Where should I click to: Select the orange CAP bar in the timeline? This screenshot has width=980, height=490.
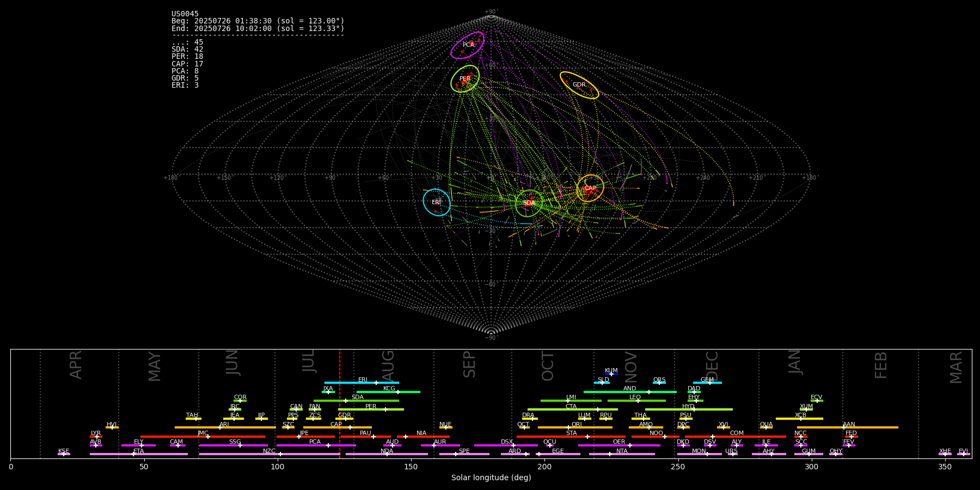338,427
